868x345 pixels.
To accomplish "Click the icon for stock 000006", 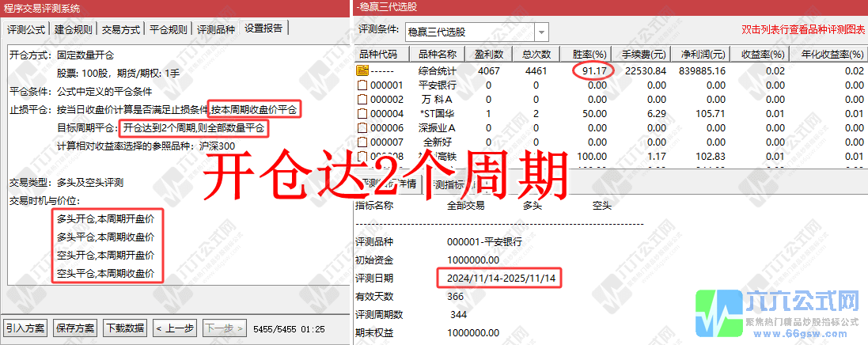I will pyautogui.click(x=363, y=127).
